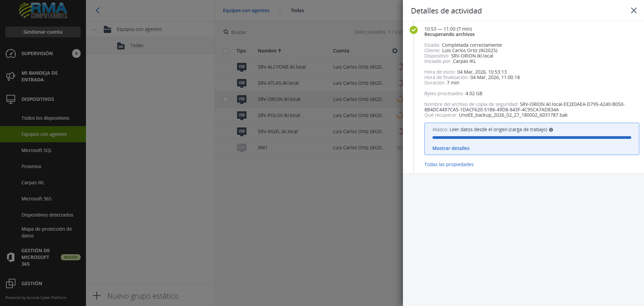Click the Mi bandeja de entrada megaphone icon
This screenshot has width=644, height=306.
point(11,76)
